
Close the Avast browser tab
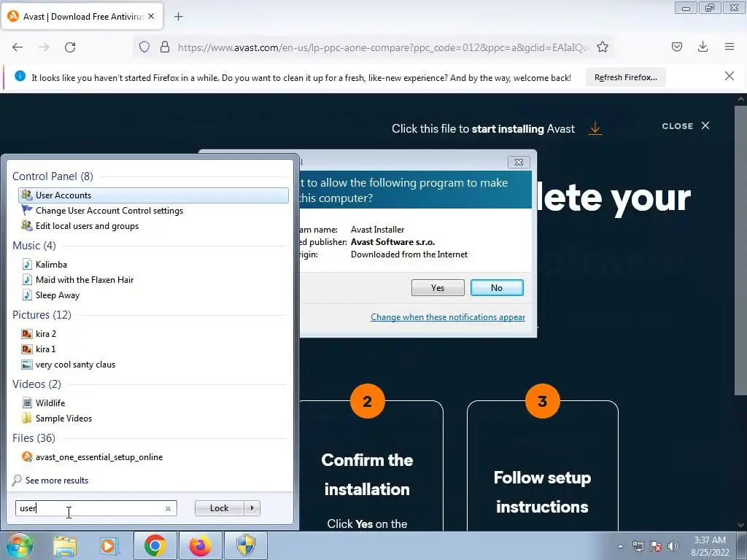tap(151, 16)
